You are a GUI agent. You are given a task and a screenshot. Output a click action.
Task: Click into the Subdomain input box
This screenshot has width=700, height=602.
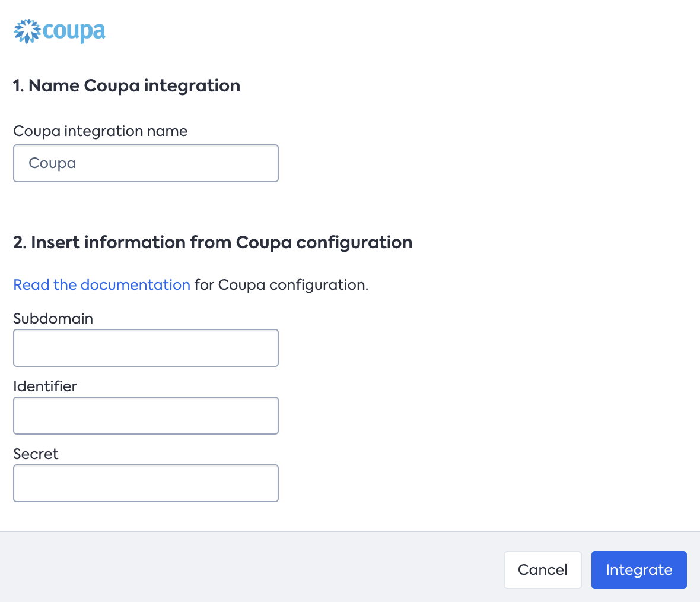146,348
